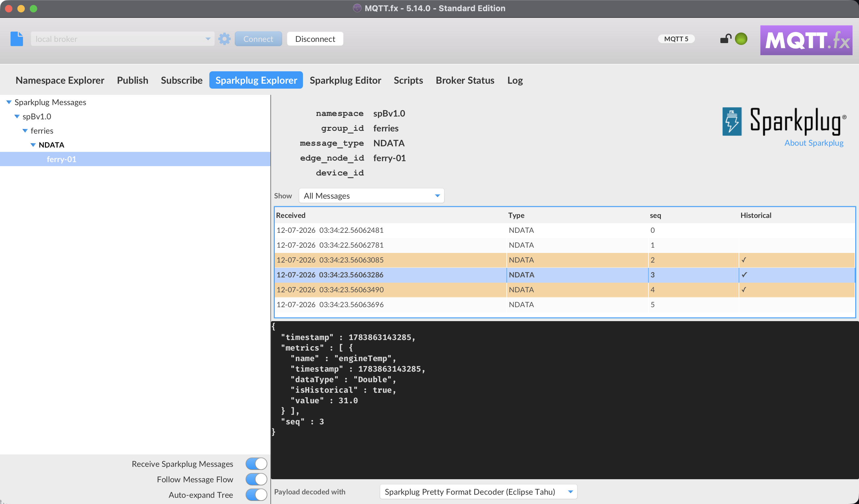
Task: Click "isHistorical" : true line in payload
Action: point(343,390)
